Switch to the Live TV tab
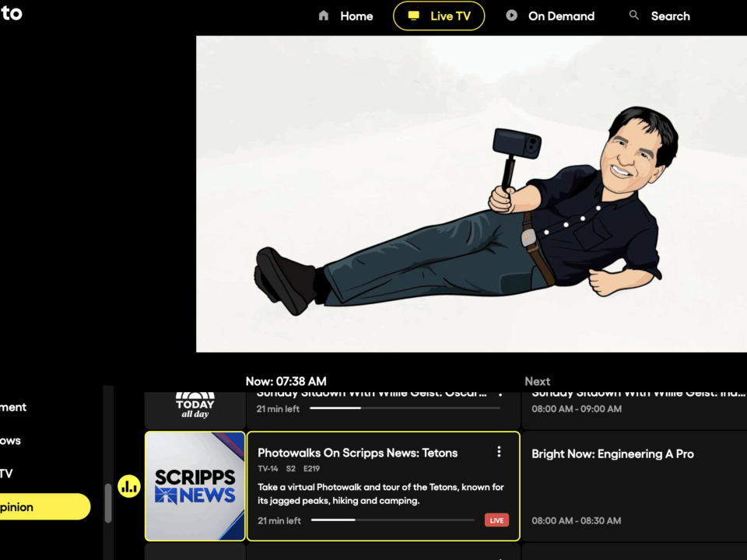Screen dimensions: 747x560 [439, 16]
